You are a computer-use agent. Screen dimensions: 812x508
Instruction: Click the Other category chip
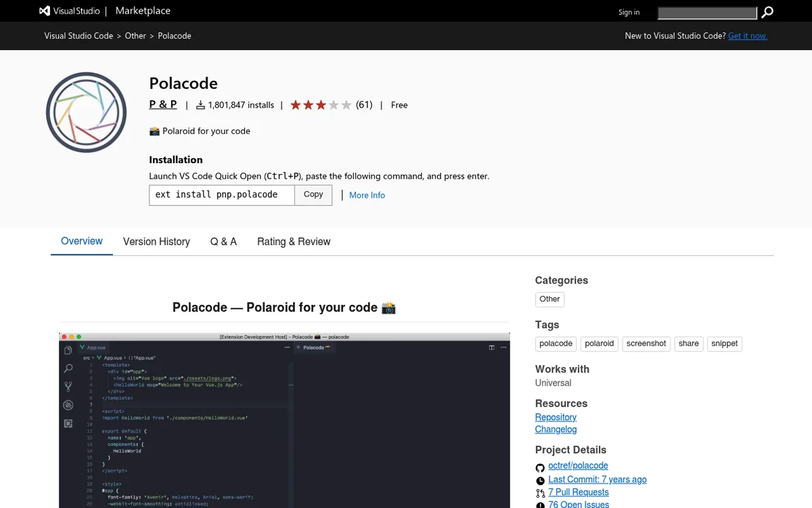(549, 299)
